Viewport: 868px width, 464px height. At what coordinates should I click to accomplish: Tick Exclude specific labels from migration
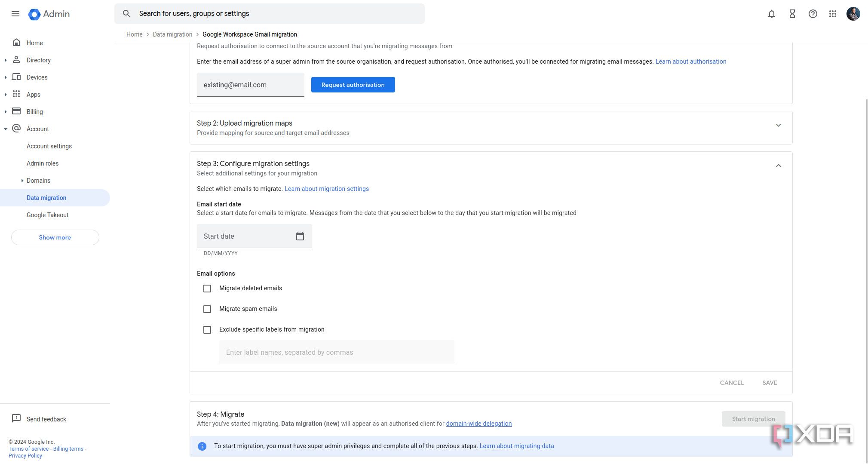coord(207,330)
